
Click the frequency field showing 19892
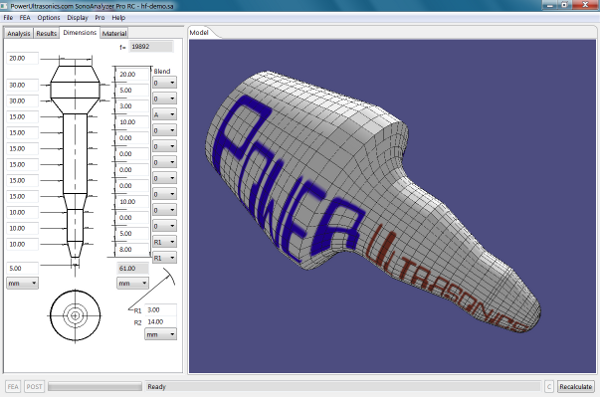click(151, 47)
